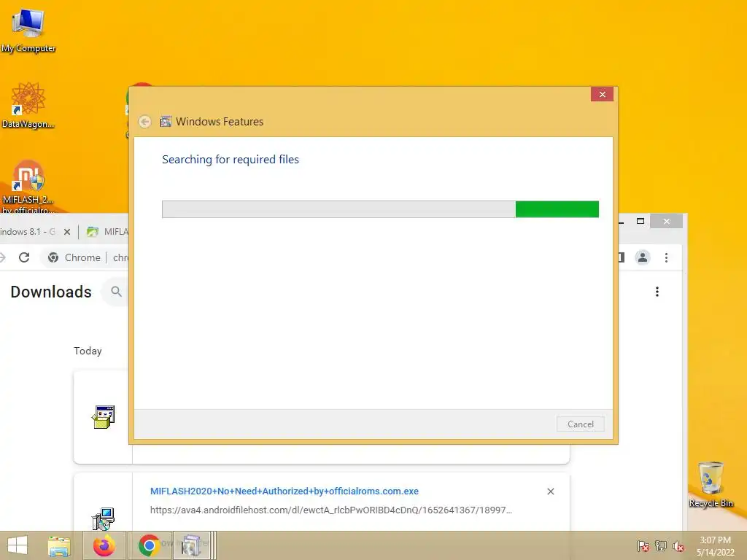Click the muted volume tray icon
Image resolution: width=747 pixels, height=560 pixels.
[x=678, y=546]
